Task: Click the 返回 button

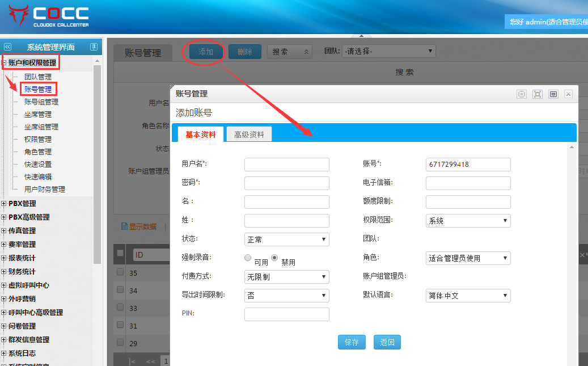Action: (x=387, y=342)
